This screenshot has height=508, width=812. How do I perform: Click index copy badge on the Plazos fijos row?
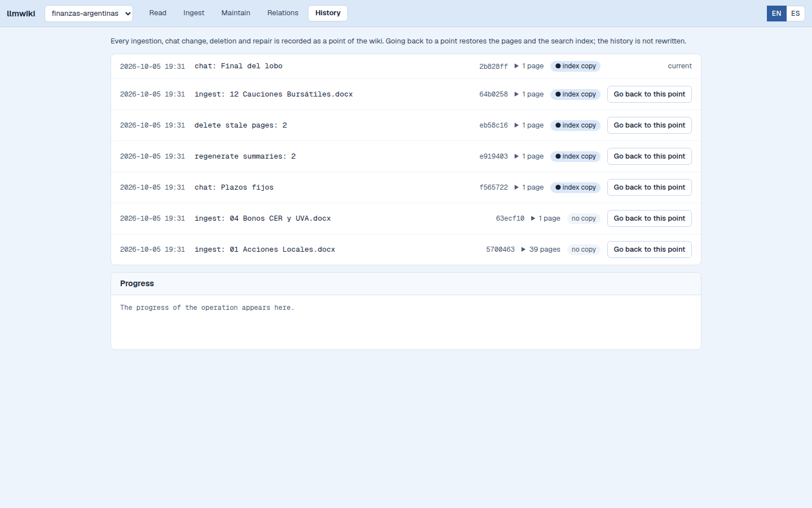[575, 187]
